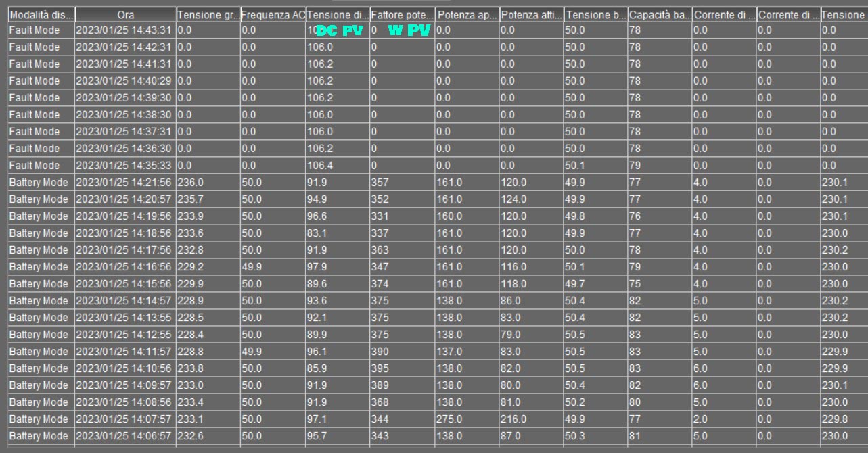Viewport: 868px width, 453px height.
Task: Click the horizontal scrollbar below the table
Action: point(433,448)
